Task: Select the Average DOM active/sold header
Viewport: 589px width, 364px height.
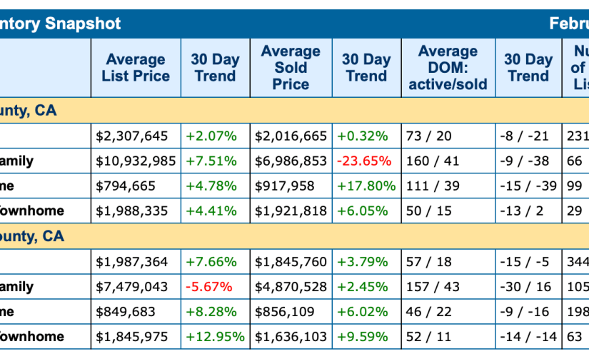Action: click(448, 68)
